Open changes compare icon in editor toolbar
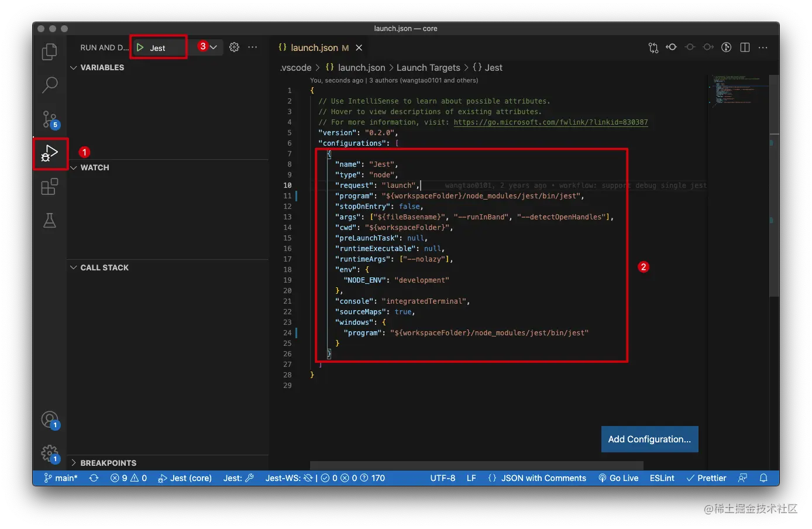This screenshot has width=812, height=529. point(653,47)
